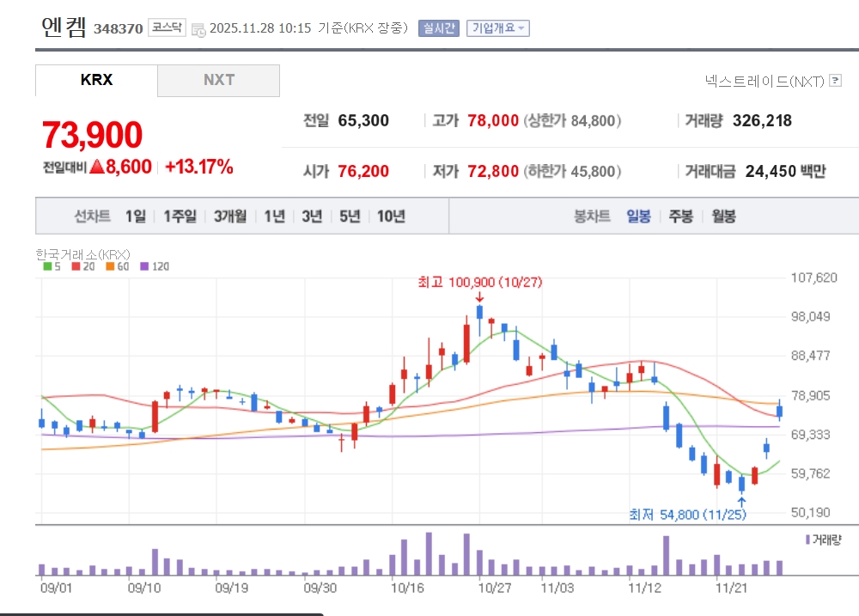Click the 한국거래소(KRX) chart label
Image resolution: width=859 pixels, height=616 pixels.
(82, 254)
